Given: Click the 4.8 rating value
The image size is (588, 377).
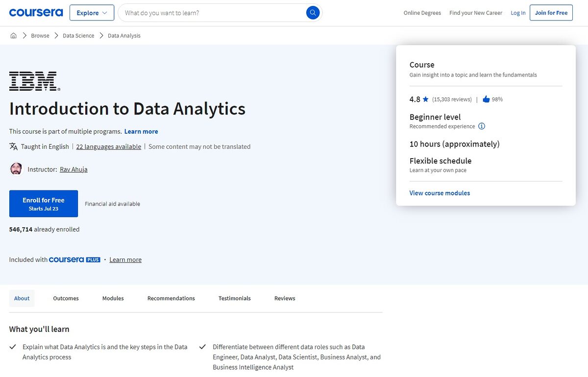Looking at the screenshot, I should tap(415, 99).
